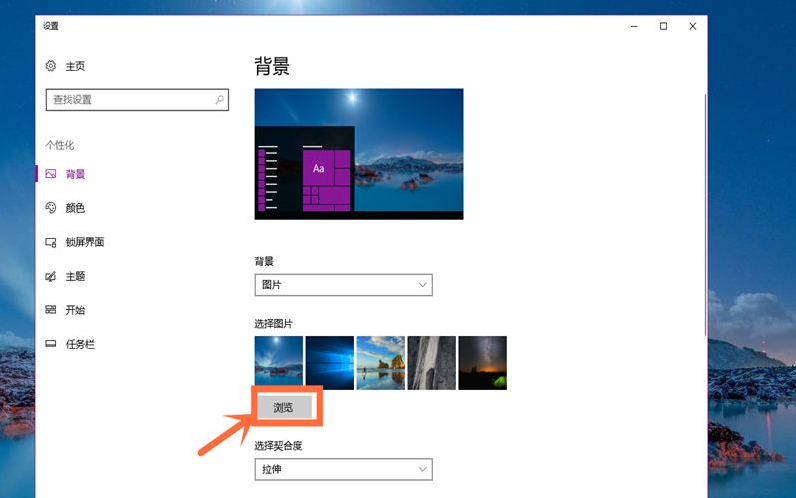This screenshot has height=498, width=796.
Task: Click the background preview image
Action: click(359, 154)
